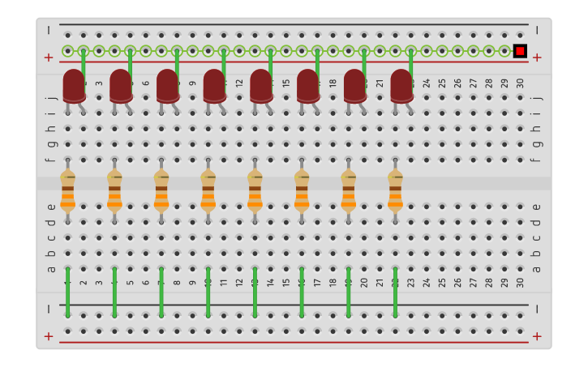Click the top-left minus rail label
This screenshot has width=588, height=367.
pyautogui.click(x=49, y=31)
